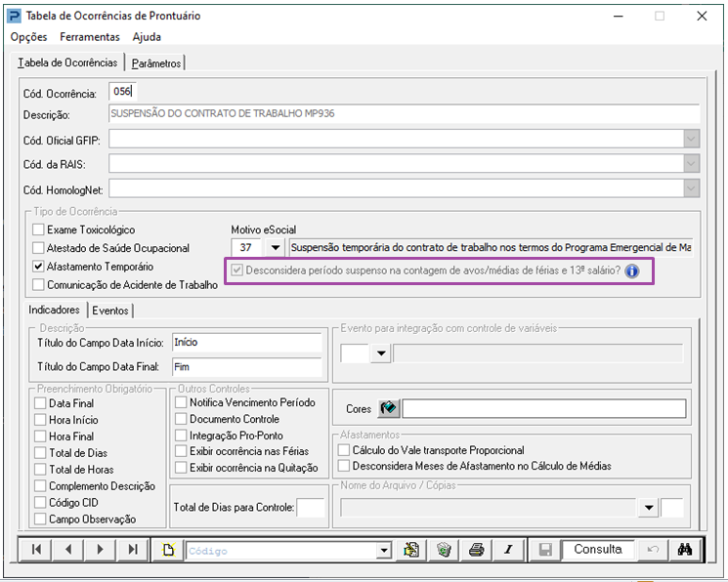The width and height of the screenshot is (728, 582).
Task: Click the delete trash bin icon
Action: click(x=444, y=550)
